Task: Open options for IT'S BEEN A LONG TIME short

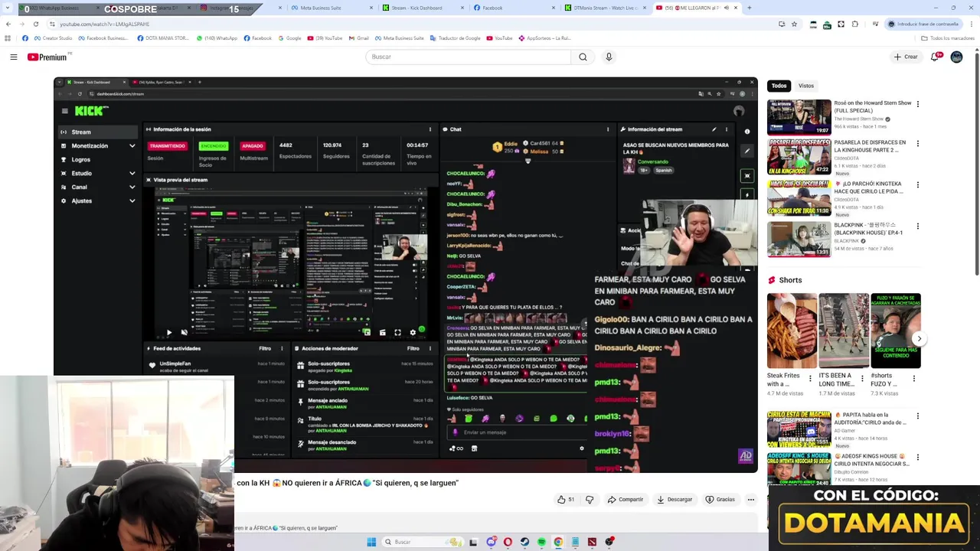Action: [x=862, y=378]
